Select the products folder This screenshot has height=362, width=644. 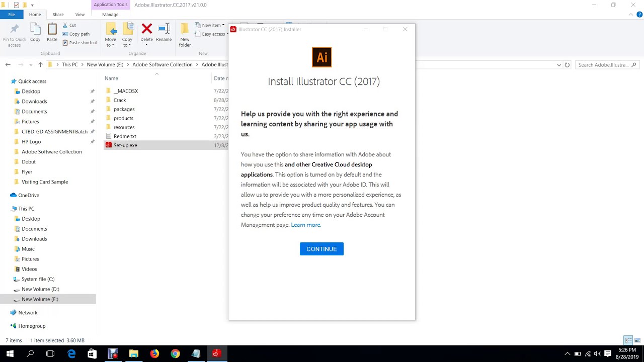point(123,118)
